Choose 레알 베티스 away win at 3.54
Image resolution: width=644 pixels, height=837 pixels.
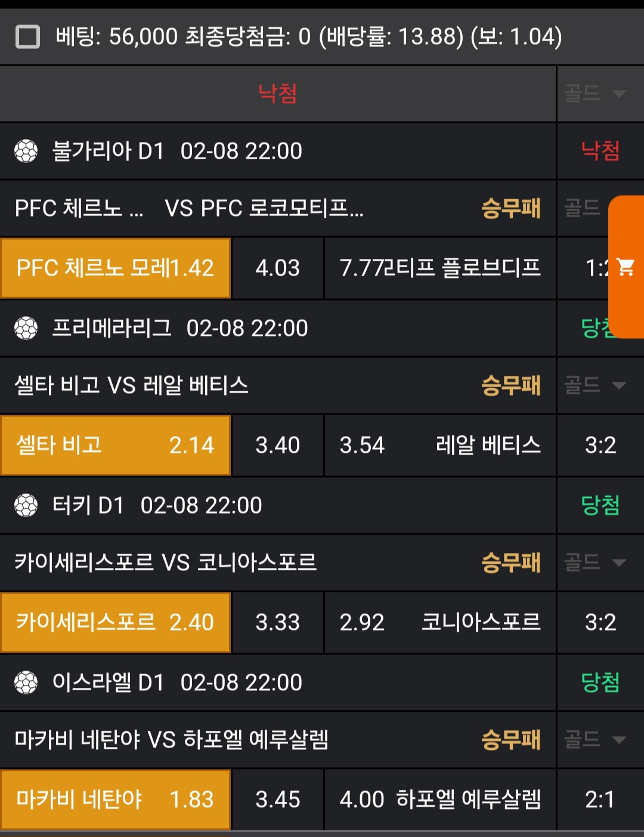pos(440,445)
